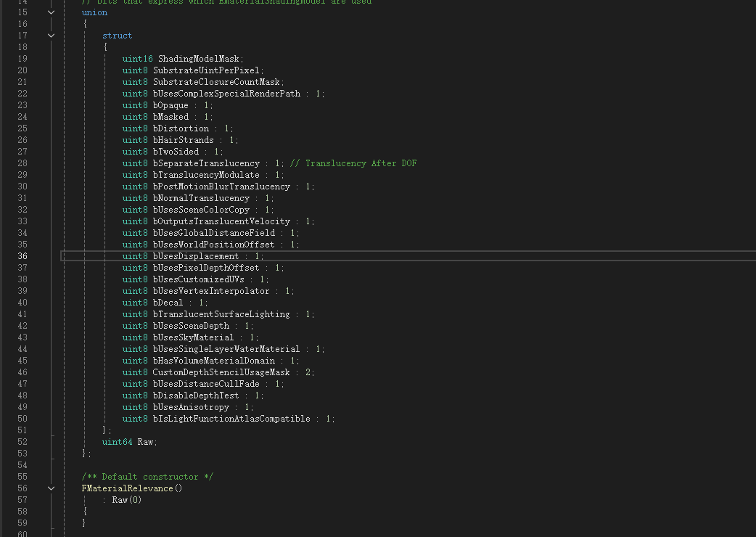Viewport: 756px width, 537px height.
Task: Place cursor on ShadingModelMask identifier
Action: pyautogui.click(x=200, y=59)
